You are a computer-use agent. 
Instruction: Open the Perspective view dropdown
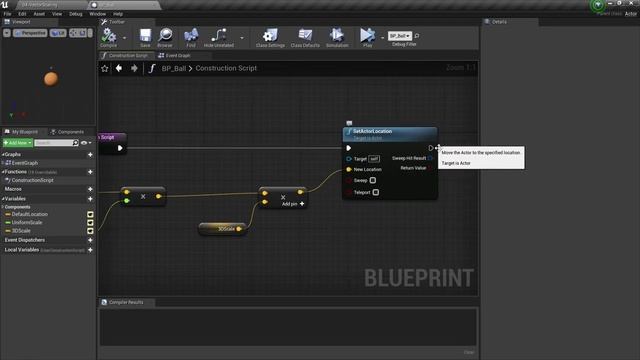click(30, 33)
